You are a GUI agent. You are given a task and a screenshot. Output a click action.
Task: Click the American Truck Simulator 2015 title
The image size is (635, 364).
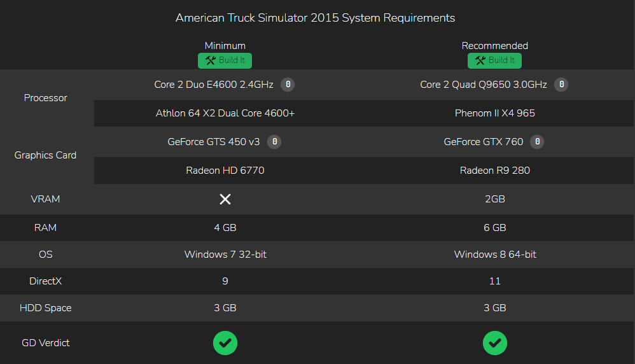pos(315,18)
